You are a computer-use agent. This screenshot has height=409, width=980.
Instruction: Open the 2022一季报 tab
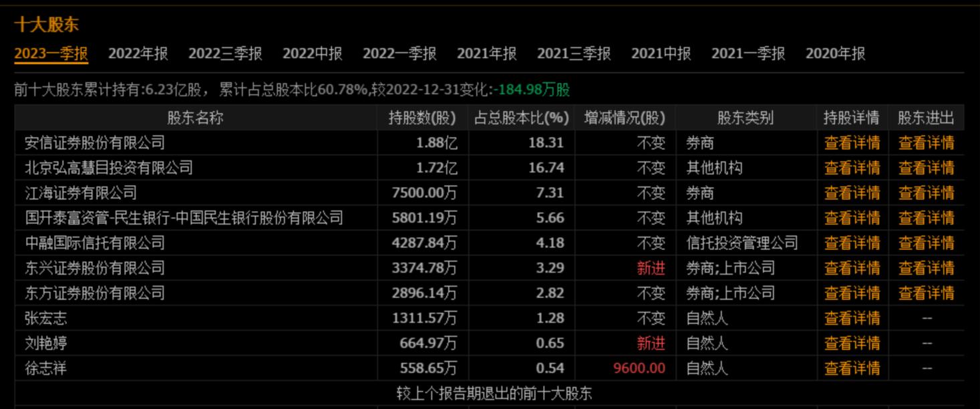pyautogui.click(x=399, y=53)
